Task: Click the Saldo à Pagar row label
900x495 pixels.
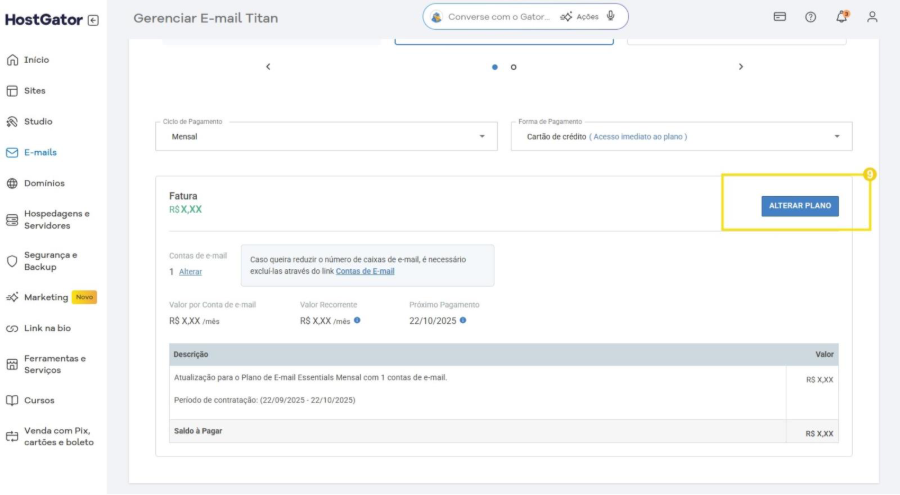Action: click(x=198, y=431)
